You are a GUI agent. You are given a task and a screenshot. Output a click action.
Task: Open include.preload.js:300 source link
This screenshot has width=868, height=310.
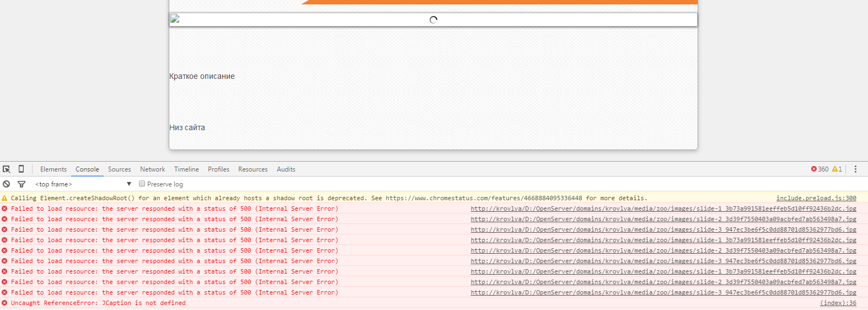[x=816, y=198]
